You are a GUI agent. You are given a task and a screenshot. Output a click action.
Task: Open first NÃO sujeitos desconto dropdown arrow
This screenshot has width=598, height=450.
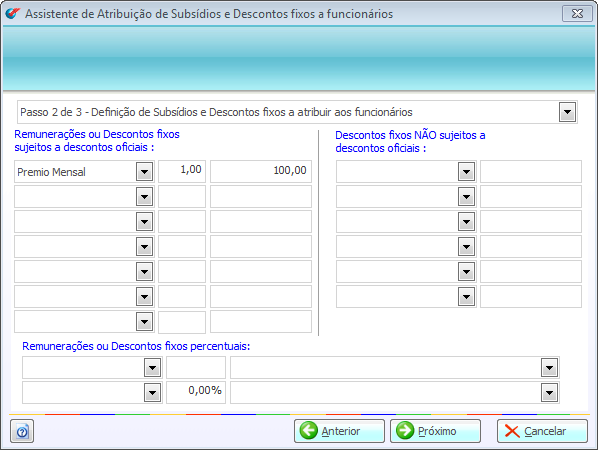pyautogui.click(x=466, y=172)
